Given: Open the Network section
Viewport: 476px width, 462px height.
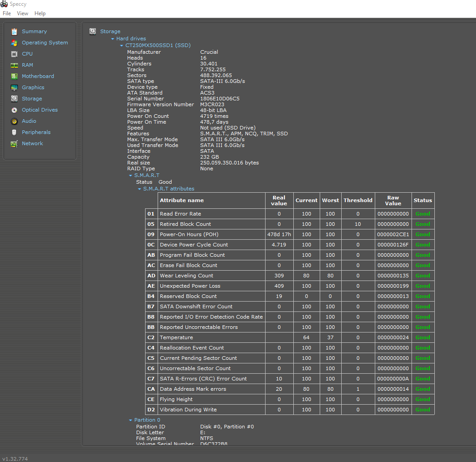Looking at the screenshot, I should (33, 143).
